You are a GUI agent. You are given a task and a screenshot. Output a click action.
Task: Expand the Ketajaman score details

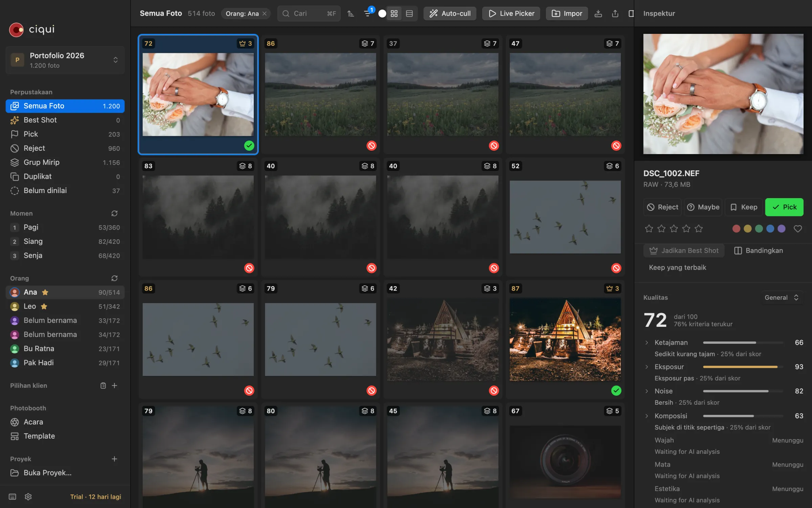[x=647, y=342]
